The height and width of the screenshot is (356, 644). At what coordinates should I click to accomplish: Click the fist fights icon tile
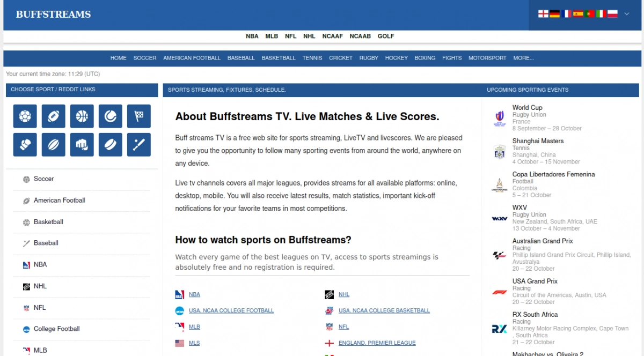click(x=82, y=145)
